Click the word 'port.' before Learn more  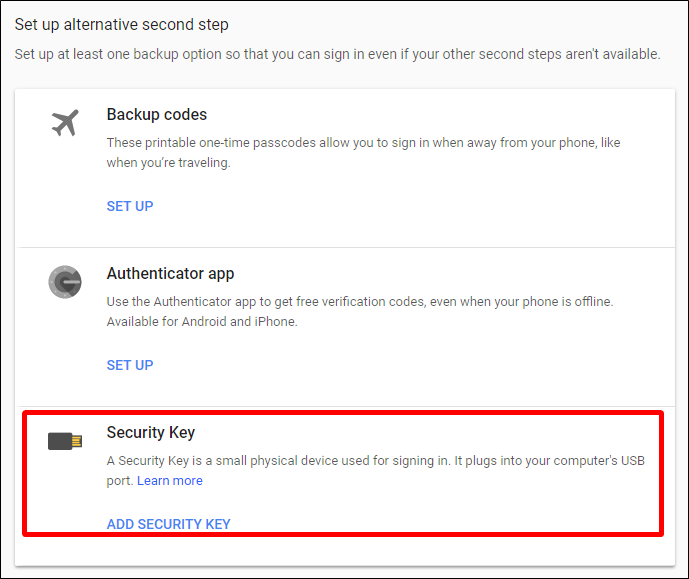119,481
